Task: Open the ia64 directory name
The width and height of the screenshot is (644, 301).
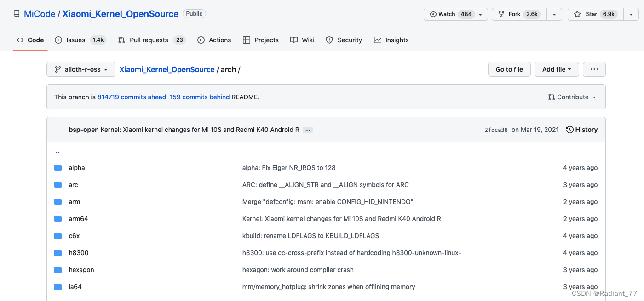Action: click(x=75, y=287)
